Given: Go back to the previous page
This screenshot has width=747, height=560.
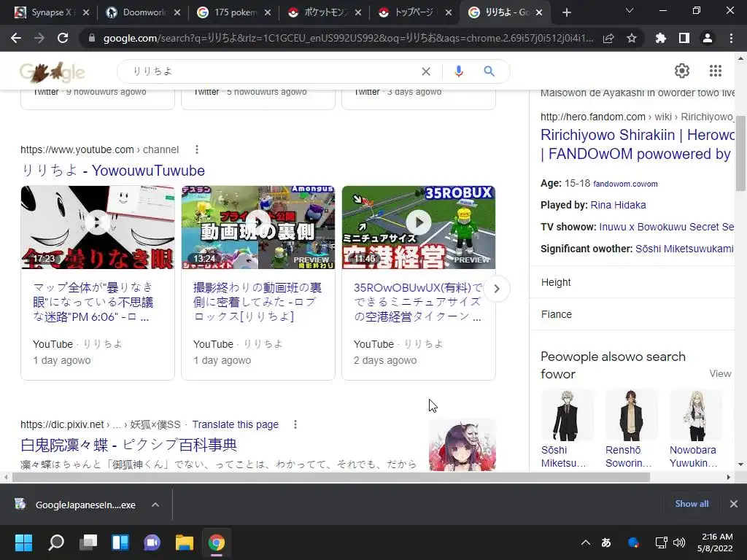Looking at the screenshot, I should pos(16,38).
